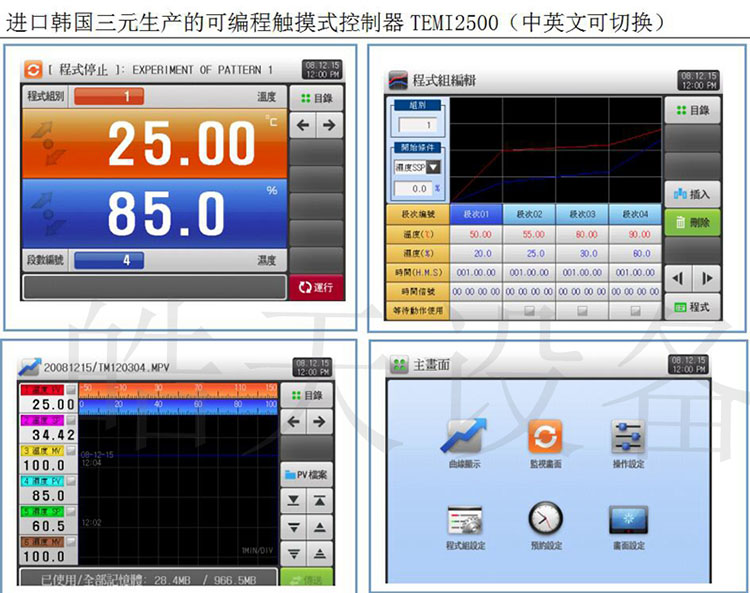Open the 程式組設定 program setup icon
Viewport: 750px width, 593px height.
(x=465, y=520)
